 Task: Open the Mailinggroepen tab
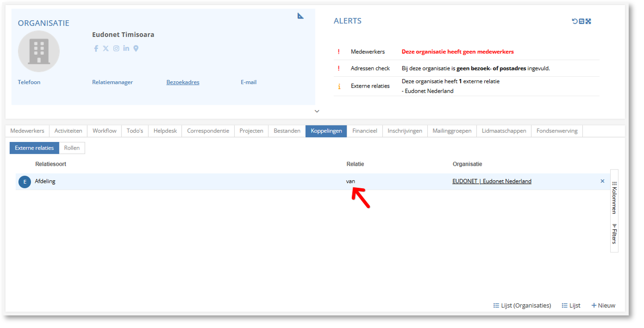[x=452, y=131]
